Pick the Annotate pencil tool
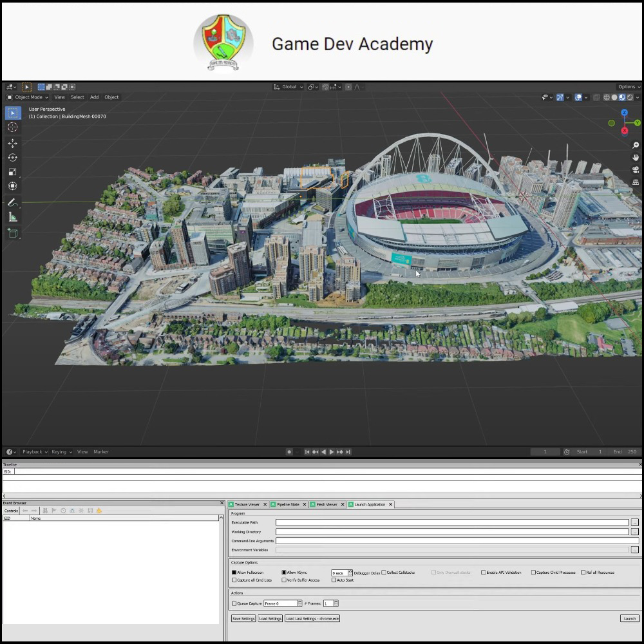Image resolution: width=644 pixels, height=644 pixels. tap(13, 202)
